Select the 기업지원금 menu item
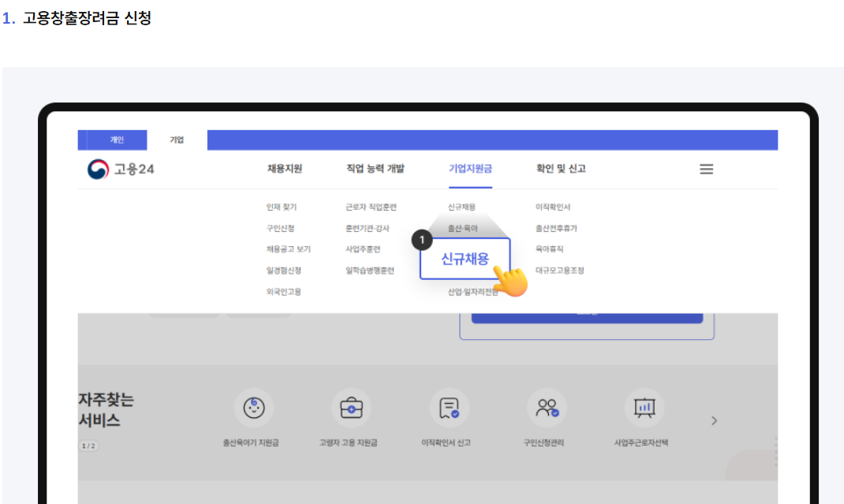Image resolution: width=844 pixels, height=504 pixels. [471, 168]
